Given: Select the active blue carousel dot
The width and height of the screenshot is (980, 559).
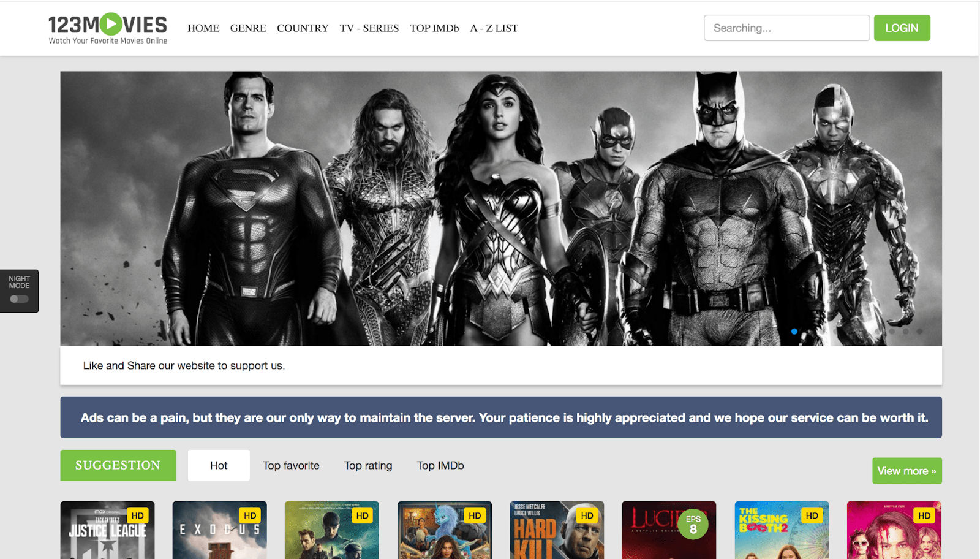Looking at the screenshot, I should (794, 332).
